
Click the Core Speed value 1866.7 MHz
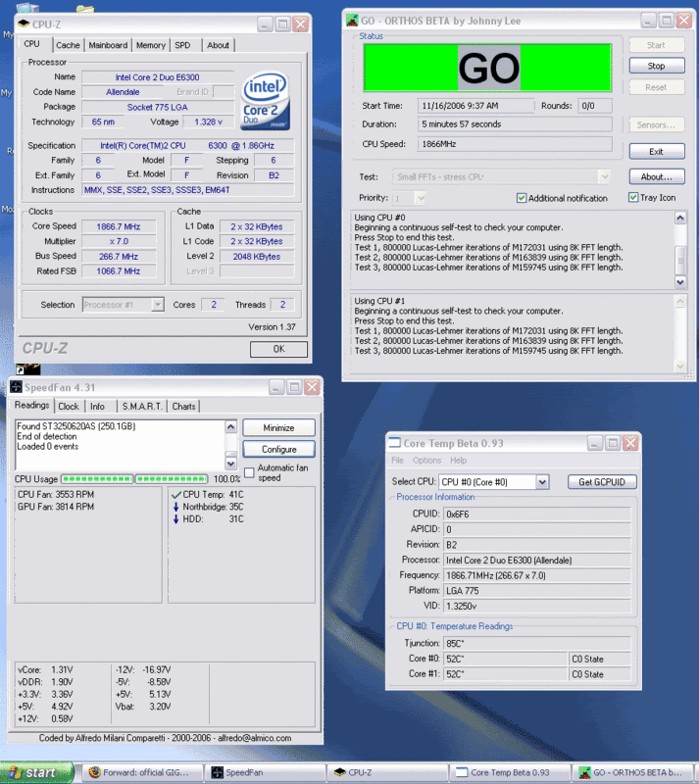pos(119,226)
